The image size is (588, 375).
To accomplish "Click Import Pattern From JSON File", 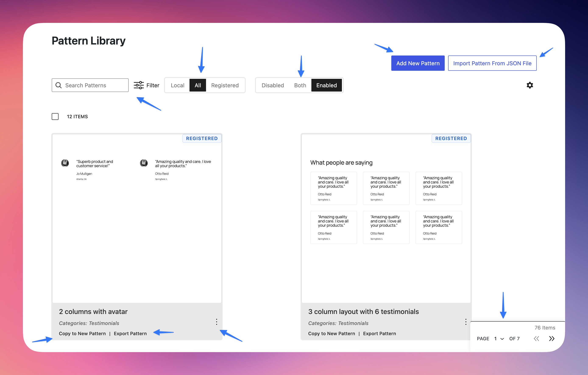I will (x=492, y=63).
